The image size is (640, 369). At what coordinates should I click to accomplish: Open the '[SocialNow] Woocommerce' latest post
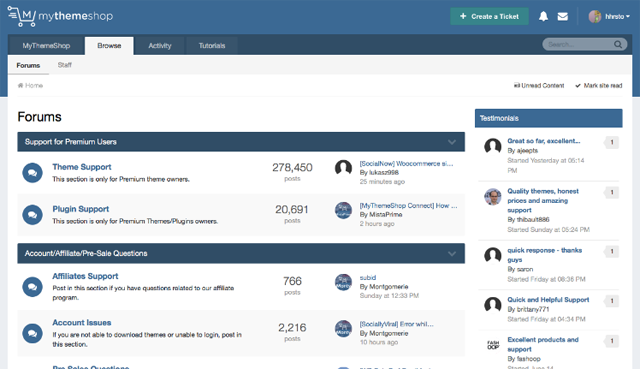click(406, 163)
